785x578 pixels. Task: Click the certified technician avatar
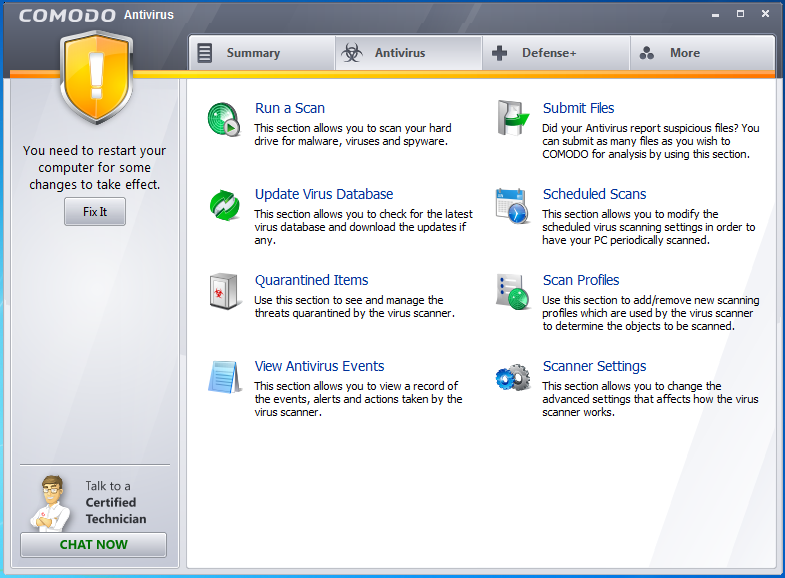click(50, 503)
